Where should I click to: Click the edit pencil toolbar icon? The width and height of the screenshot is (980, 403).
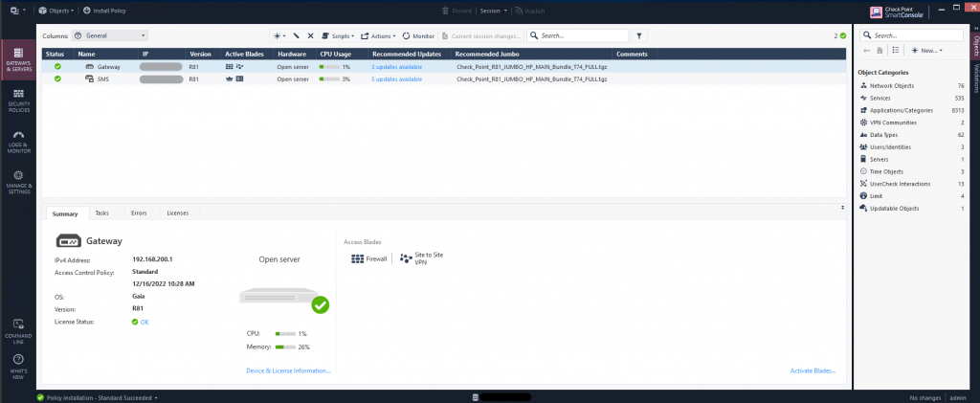(x=297, y=35)
